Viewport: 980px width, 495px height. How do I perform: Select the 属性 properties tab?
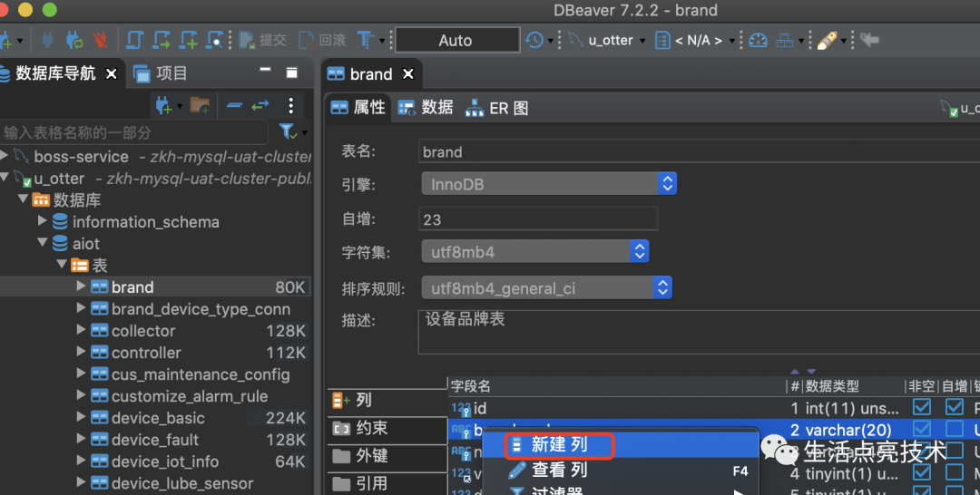pos(358,108)
